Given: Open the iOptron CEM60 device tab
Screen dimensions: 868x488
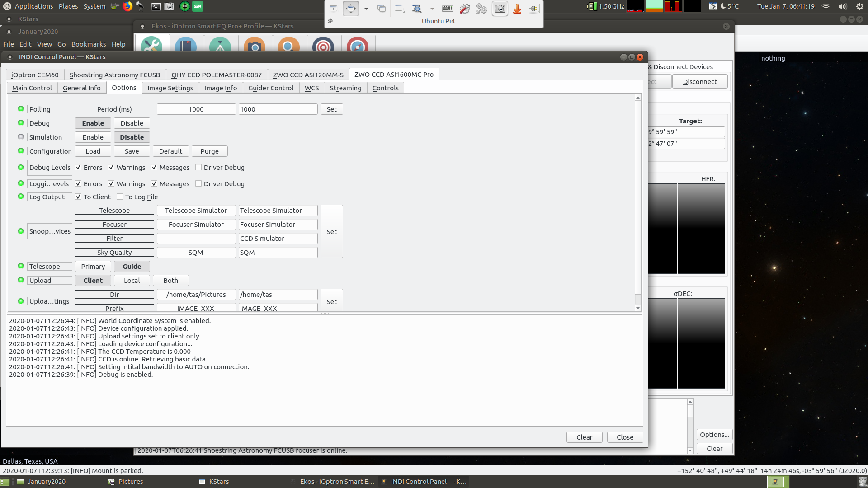Looking at the screenshot, I should (35, 75).
